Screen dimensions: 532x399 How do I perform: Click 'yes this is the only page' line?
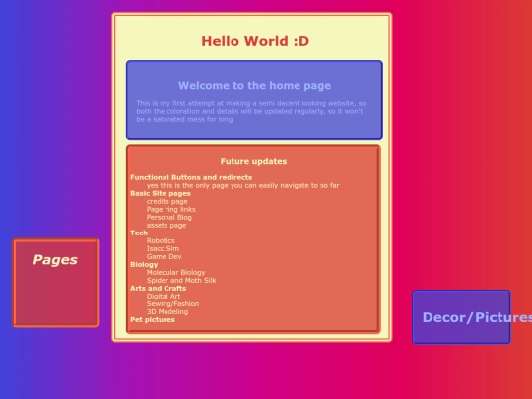pyautogui.click(x=243, y=185)
